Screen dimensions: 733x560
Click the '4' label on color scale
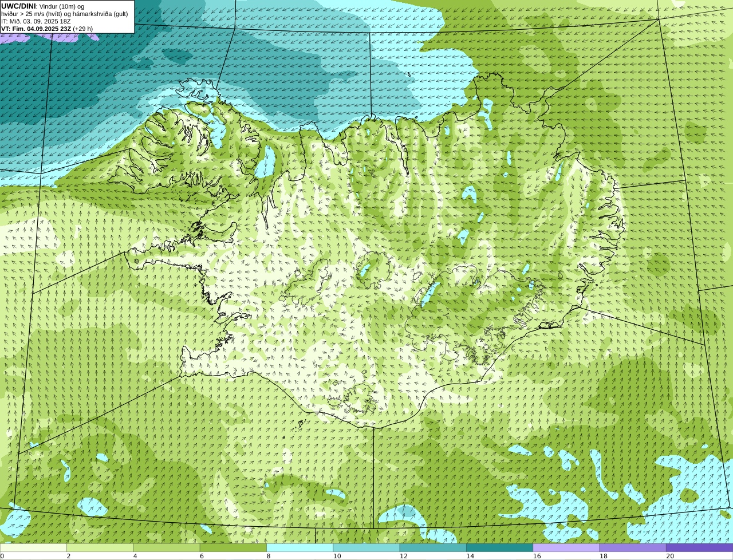coord(135,556)
